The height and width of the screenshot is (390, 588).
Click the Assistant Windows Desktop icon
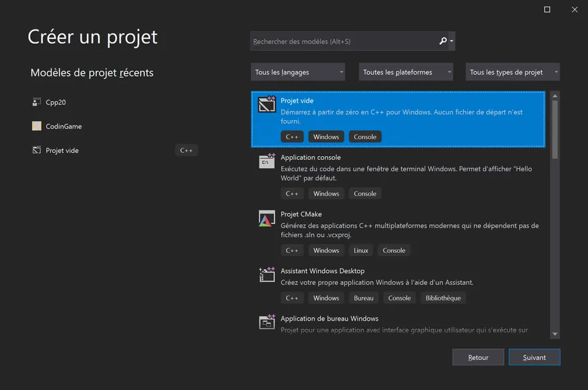pyautogui.click(x=267, y=274)
